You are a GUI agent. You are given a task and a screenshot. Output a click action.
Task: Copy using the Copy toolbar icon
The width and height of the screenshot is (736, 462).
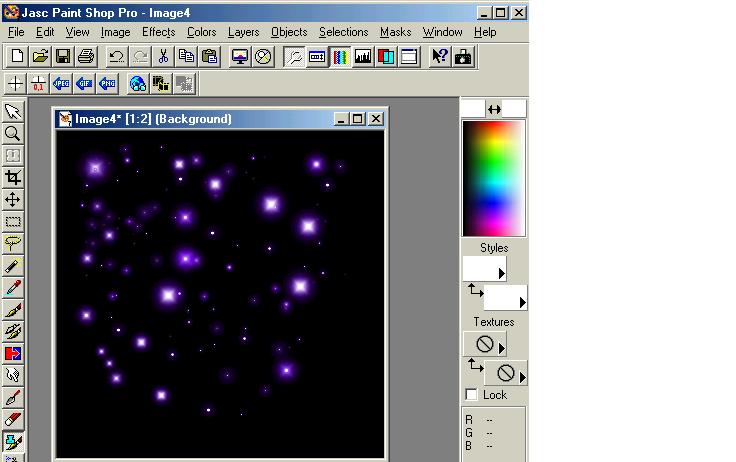(186, 57)
